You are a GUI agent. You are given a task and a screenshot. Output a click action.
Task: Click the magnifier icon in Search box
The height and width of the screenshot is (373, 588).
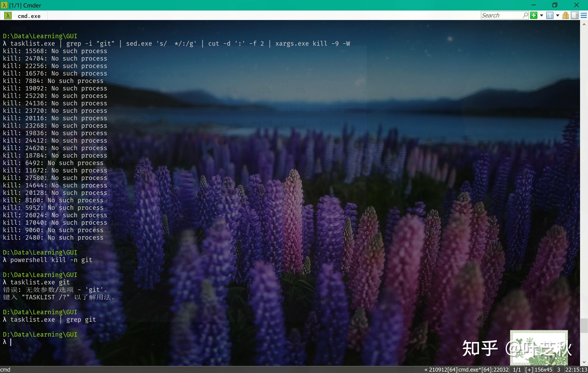tap(525, 15)
